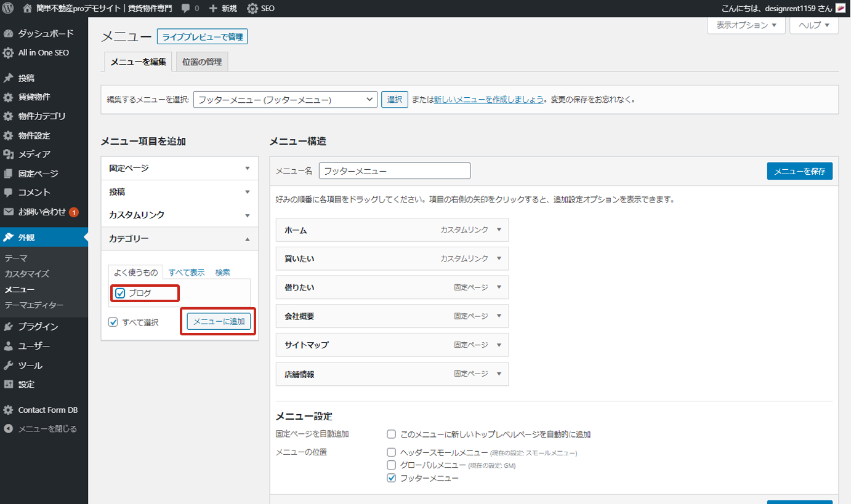Click the メニュー名 text field
Viewport: 851px width, 504px height.
point(394,171)
